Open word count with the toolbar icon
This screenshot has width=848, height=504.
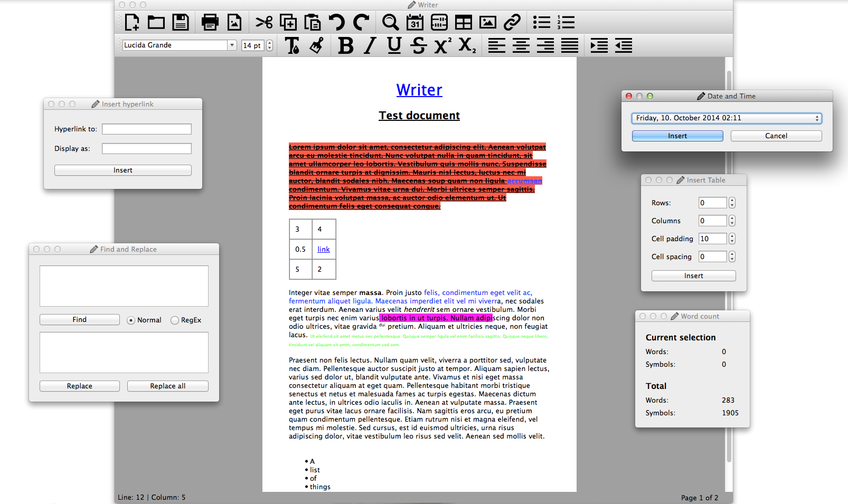[x=439, y=22]
